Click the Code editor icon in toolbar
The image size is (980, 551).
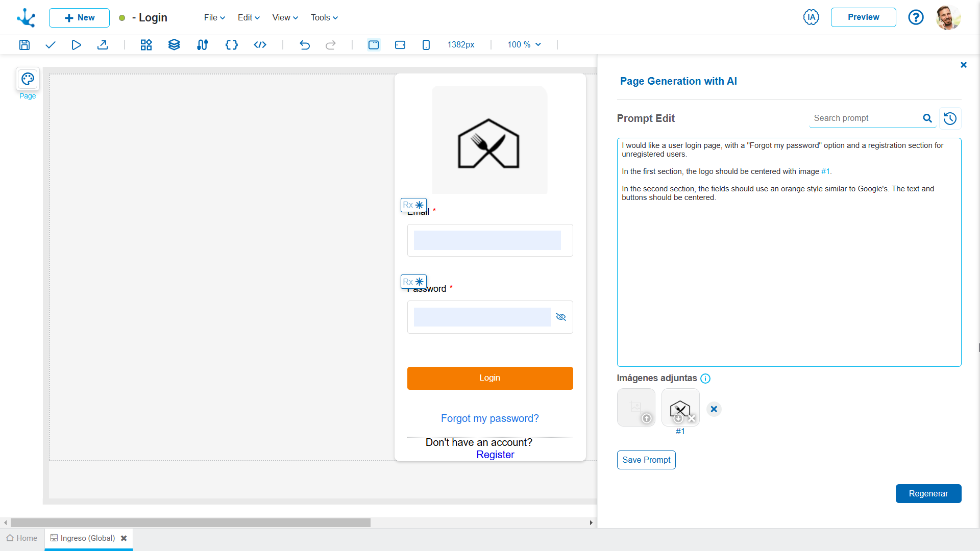[259, 44]
